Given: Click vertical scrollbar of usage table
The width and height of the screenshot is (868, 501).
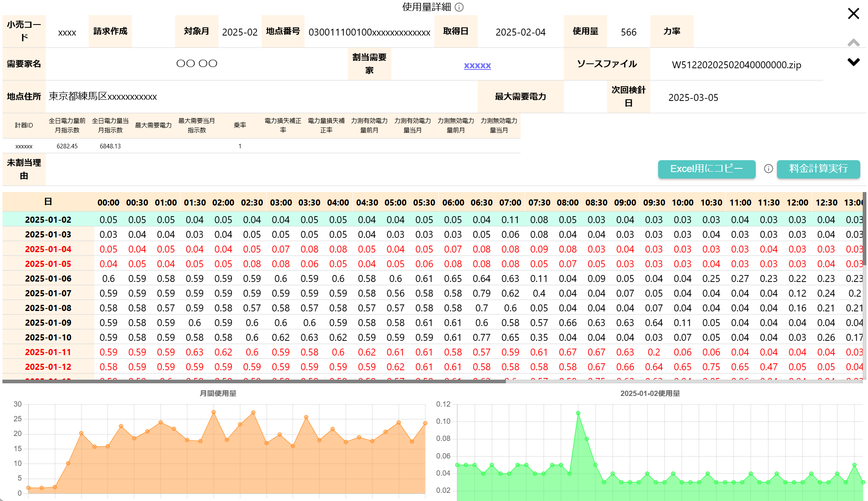Looking at the screenshot, I should pos(864,229).
